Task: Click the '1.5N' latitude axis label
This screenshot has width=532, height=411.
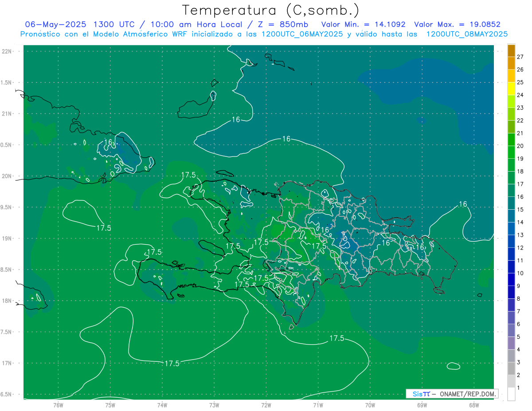Action: [x=6, y=82]
